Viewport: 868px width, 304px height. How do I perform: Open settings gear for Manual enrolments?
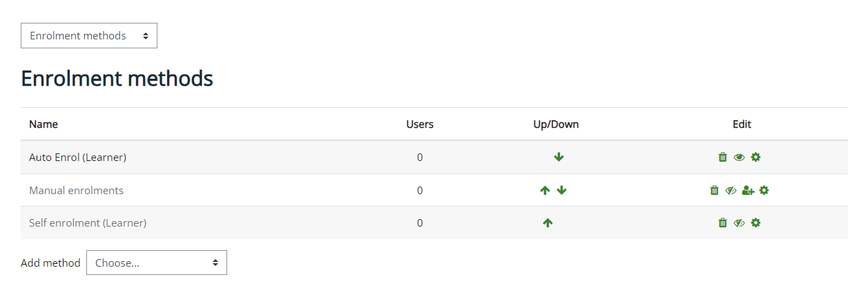pyautogui.click(x=764, y=190)
